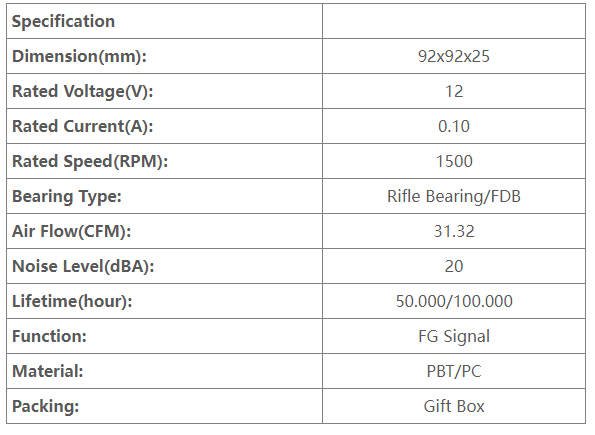Click the 92x92x25 dimension value
This screenshot has width=595, height=435.
coord(454,57)
